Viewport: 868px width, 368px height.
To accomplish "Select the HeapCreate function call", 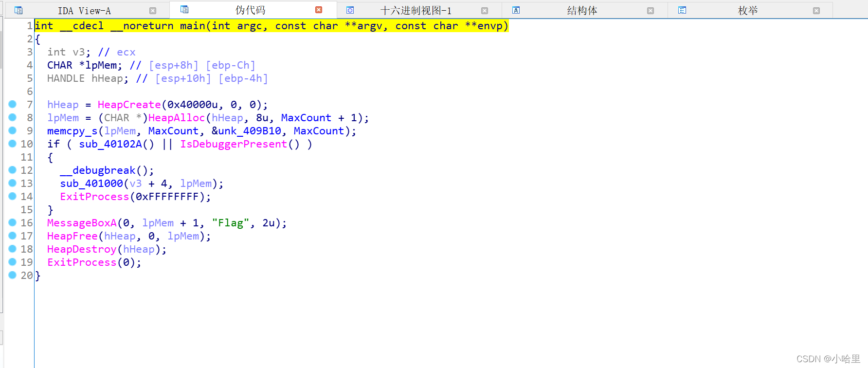I will (129, 105).
